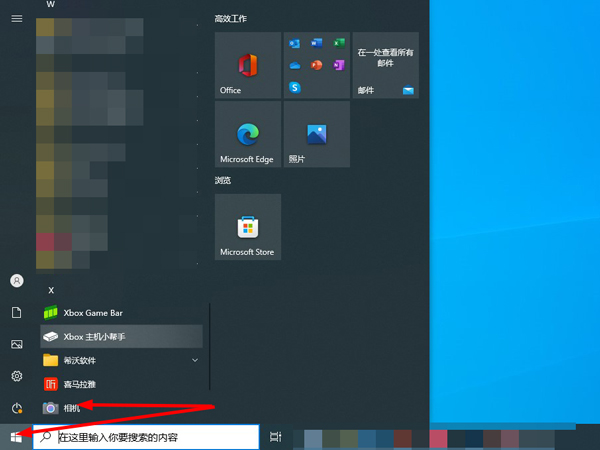The image size is (600, 450).
Task: Open the 希沃软件 folder entry
Action: pos(121,360)
